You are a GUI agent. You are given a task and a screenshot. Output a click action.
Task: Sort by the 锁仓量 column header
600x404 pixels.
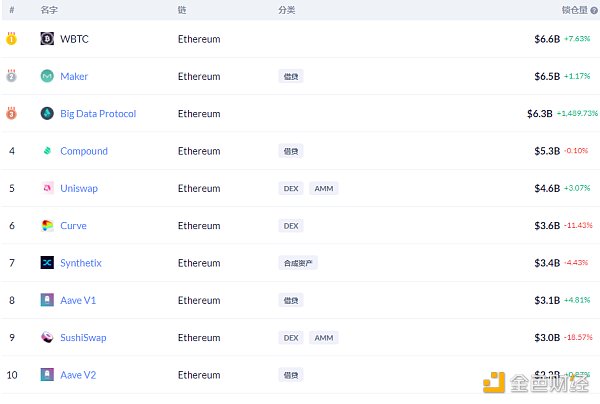coord(574,9)
